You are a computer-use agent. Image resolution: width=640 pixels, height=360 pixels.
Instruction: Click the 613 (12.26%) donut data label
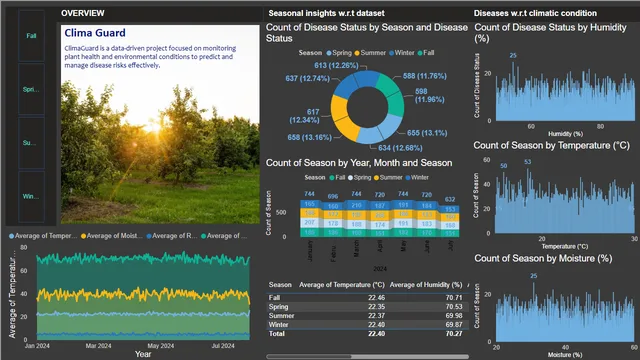[x=336, y=65]
